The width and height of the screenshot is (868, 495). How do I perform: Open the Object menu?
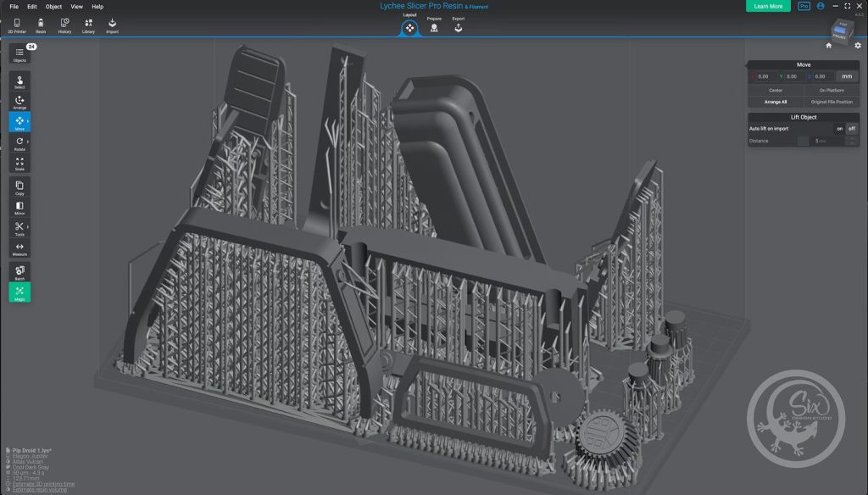[x=53, y=7]
